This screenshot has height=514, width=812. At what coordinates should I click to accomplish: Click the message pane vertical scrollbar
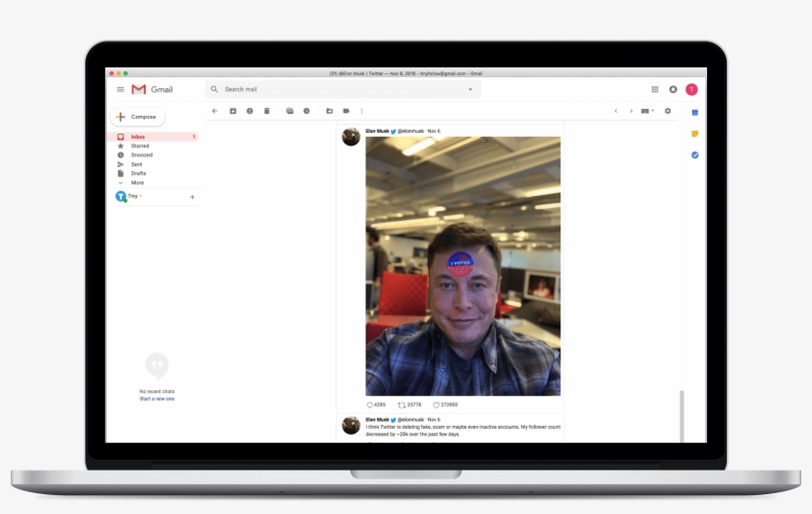pyautogui.click(x=682, y=417)
